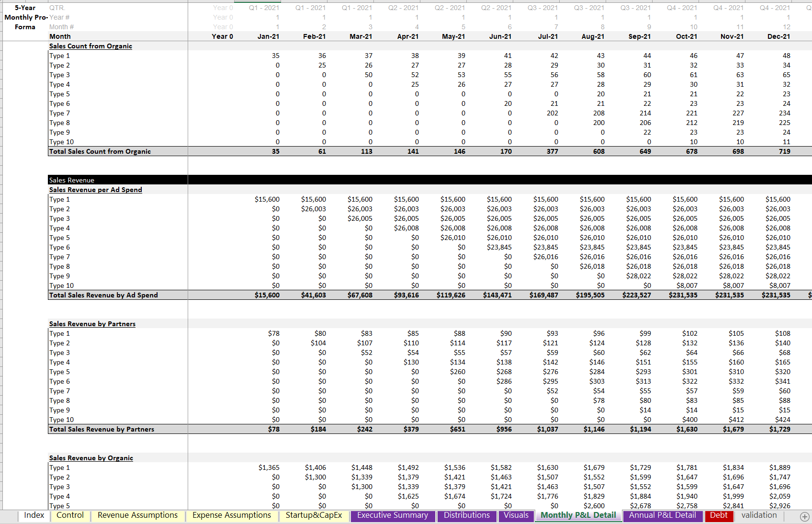Click organic total 35 for Jan-21

point(275,151)
